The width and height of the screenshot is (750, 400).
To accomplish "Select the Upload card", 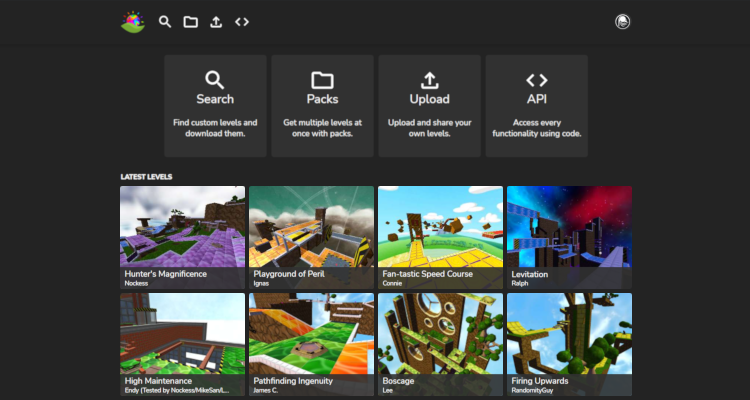I will tap(429, 105).
